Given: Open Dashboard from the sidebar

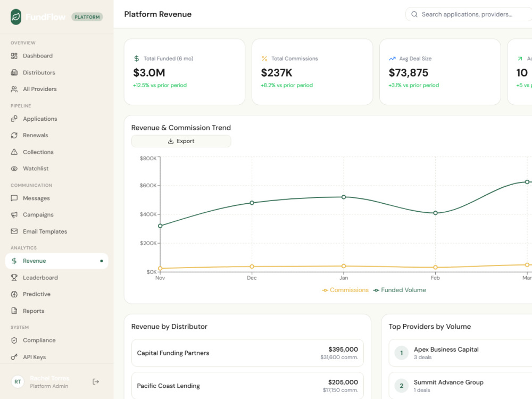Looking at the screenshot, I should (57, 56).
